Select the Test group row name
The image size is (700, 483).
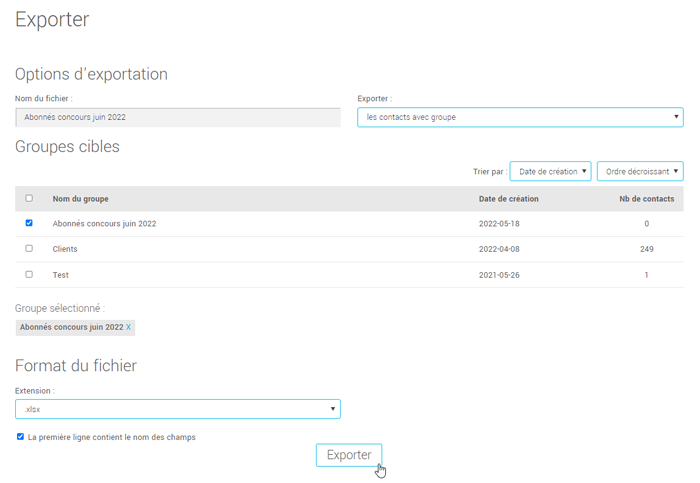60,275
